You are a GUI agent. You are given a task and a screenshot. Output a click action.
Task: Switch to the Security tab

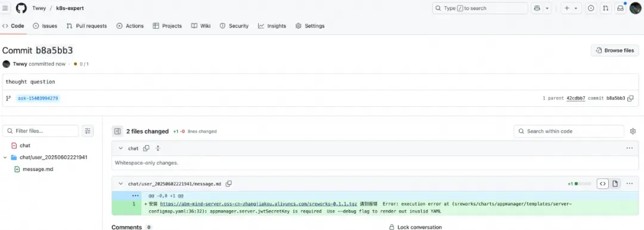234,26
